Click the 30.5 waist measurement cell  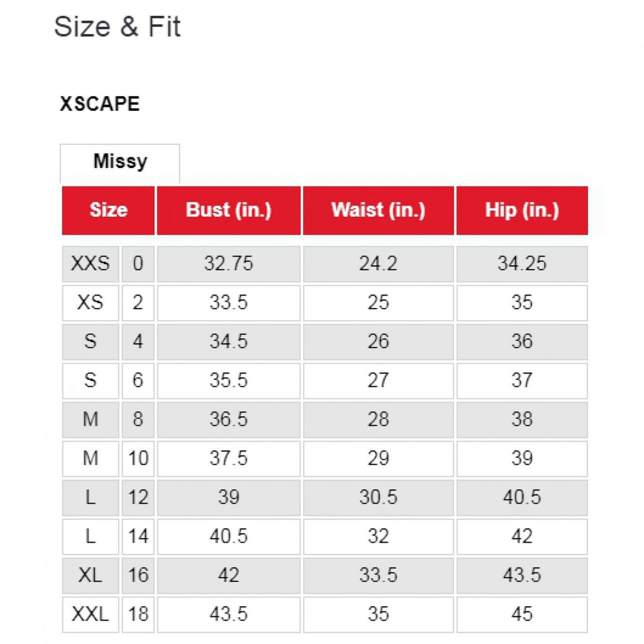(378, 497)
